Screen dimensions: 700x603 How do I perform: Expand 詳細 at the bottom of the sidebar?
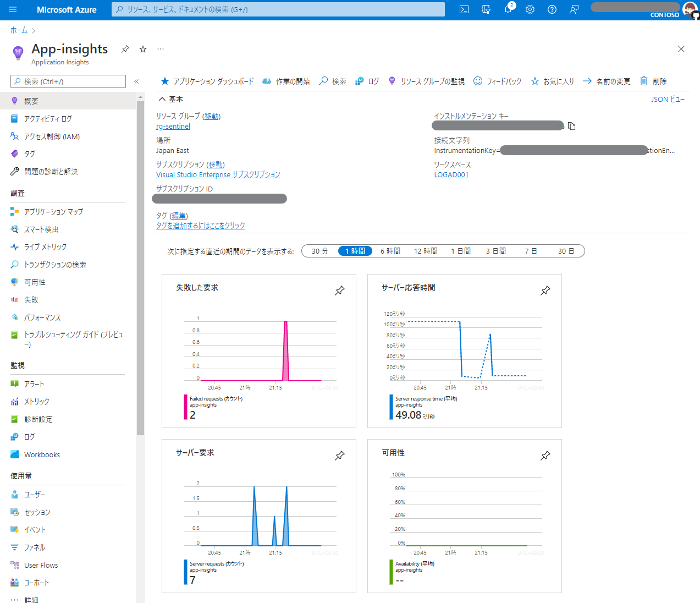[x=31, y=599]
